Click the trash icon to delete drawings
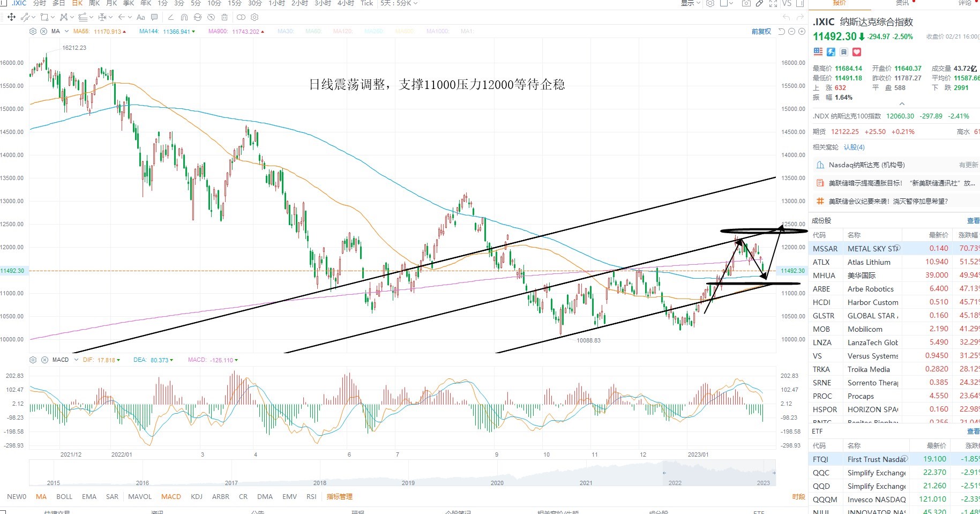The image size is (980, 514). [225, 17]
